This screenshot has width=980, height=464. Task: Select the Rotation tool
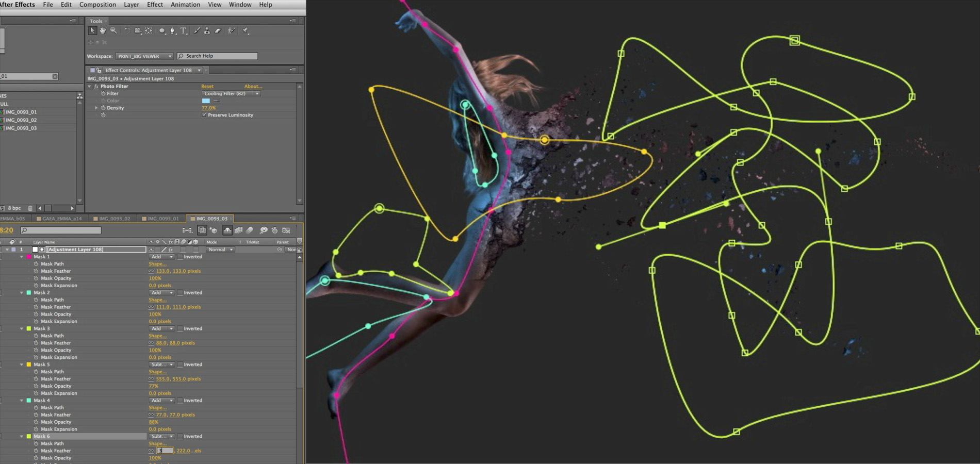(127, 30)
